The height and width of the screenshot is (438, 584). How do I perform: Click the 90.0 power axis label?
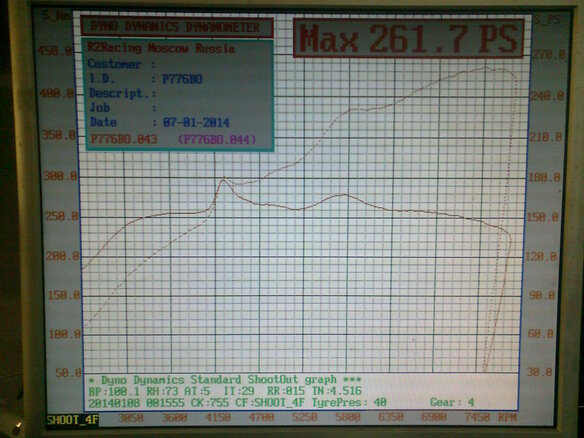pyautogui.click(x=542, y=295)
